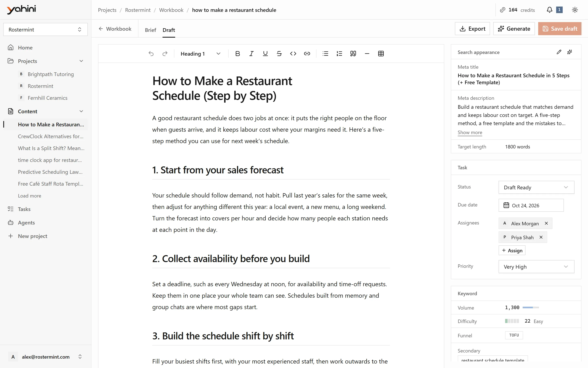Select the Draft tab
The width and height of the screenshot is (588, 368).
169,30
